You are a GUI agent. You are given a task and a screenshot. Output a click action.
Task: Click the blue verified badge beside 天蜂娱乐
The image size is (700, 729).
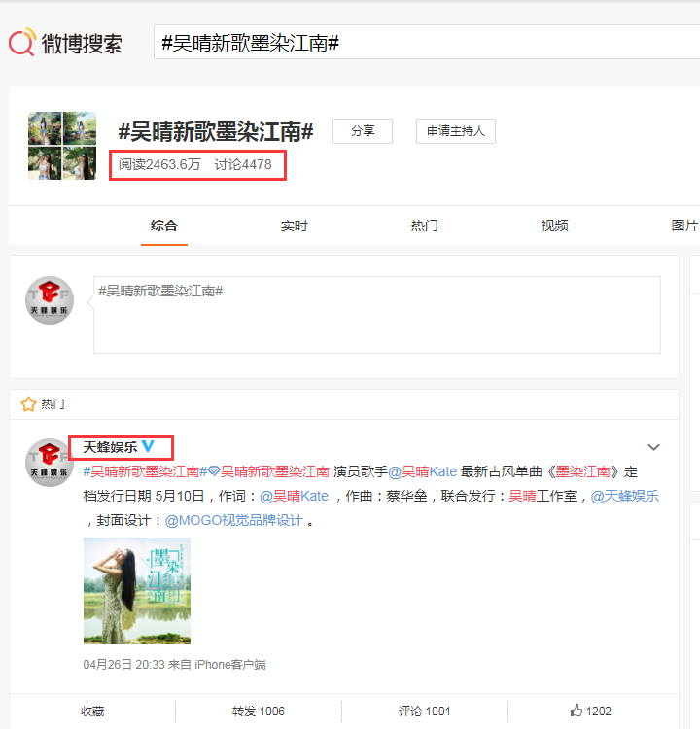[149, 447]
